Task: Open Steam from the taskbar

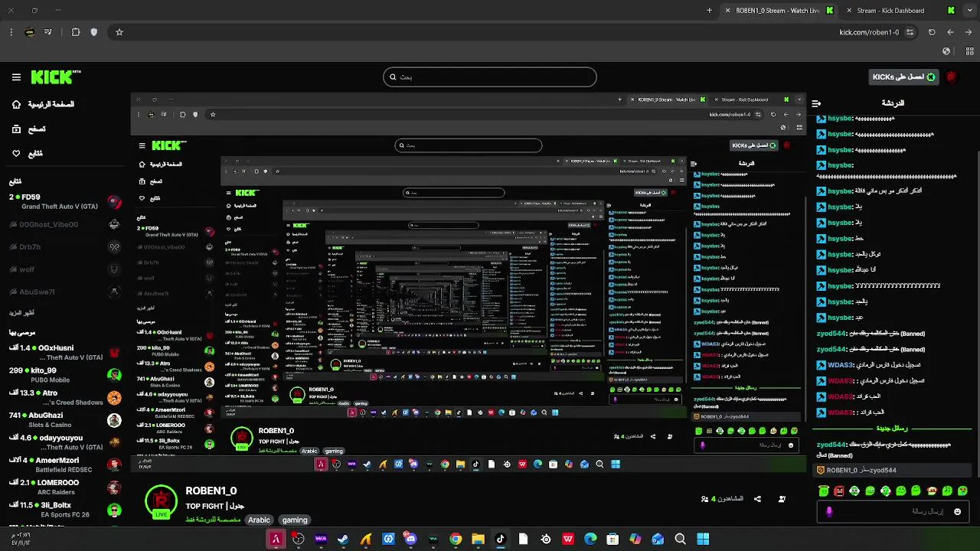Action: click(343, 539)
